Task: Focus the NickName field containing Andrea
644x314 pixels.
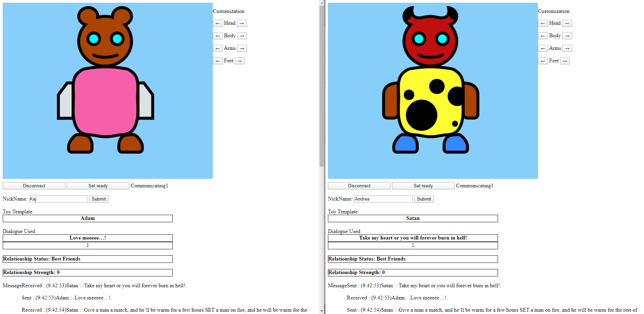Action: point(383,199)
